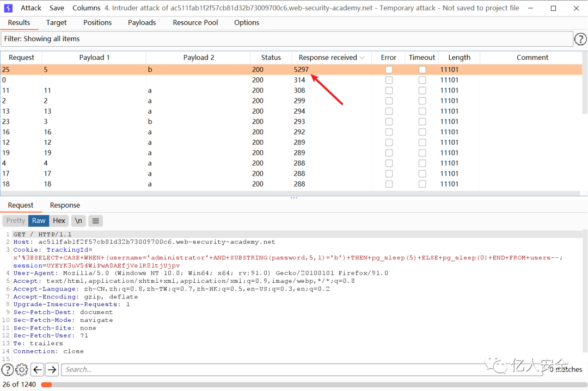Sort by the Length column header
Image resolution: width=588 pixels, height=391 pixels.
click(459, 57)
